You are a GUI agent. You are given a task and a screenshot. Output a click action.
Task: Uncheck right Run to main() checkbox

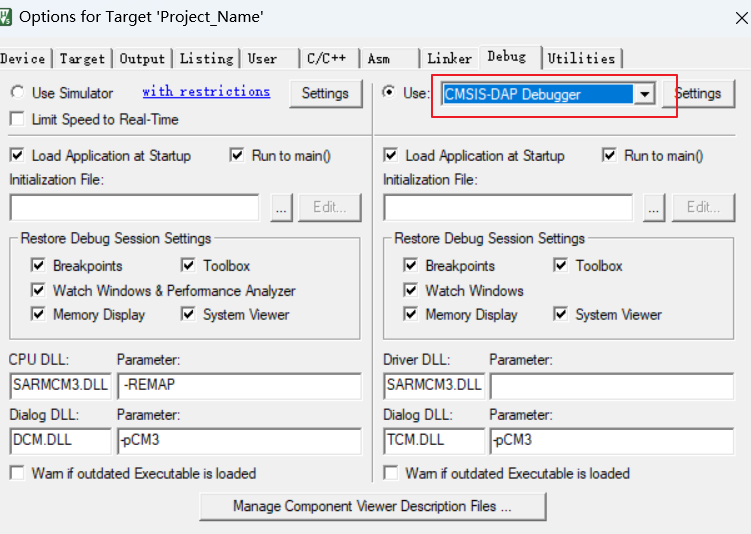click(610, 155)
